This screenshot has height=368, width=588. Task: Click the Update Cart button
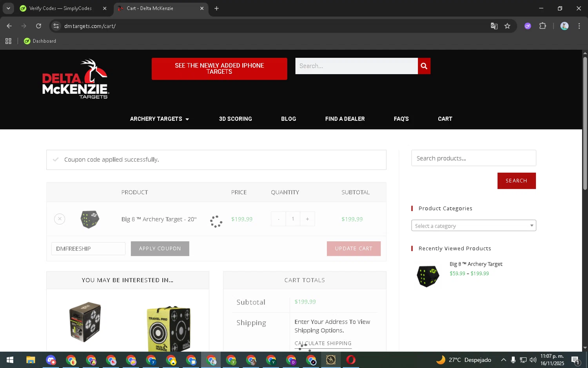coord(354,249)
